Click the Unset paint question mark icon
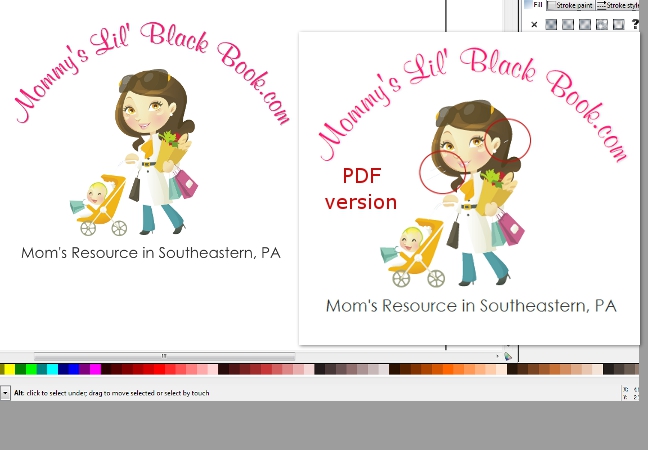This screenshot has height=450, width=648. (634, 24)
